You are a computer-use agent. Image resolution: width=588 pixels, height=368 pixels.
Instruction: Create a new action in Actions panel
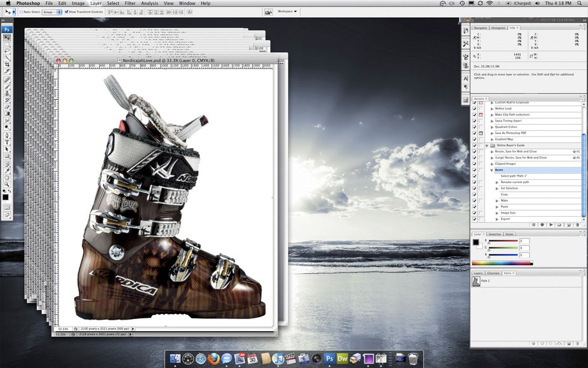(568, 225)
